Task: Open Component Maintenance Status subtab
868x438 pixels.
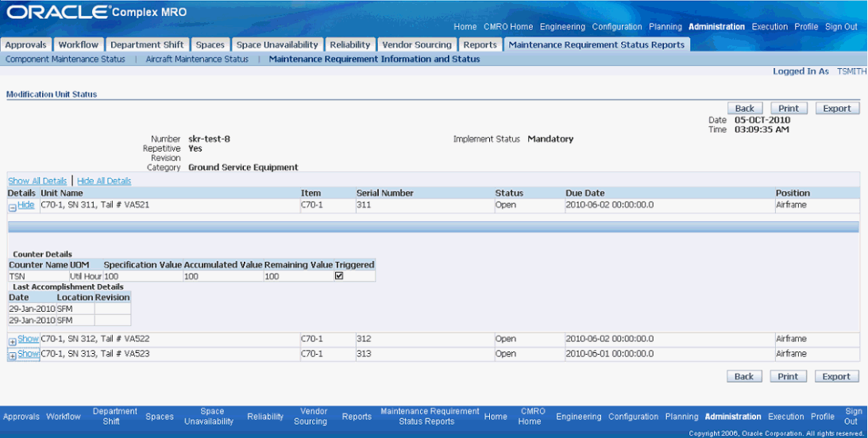Action: pos(65,60)
